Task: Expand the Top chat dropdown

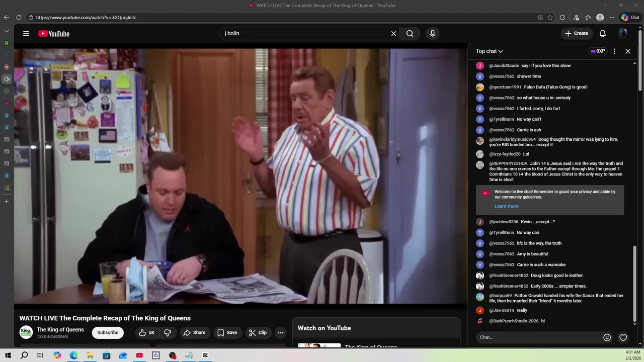Action: tap(490, 51)
